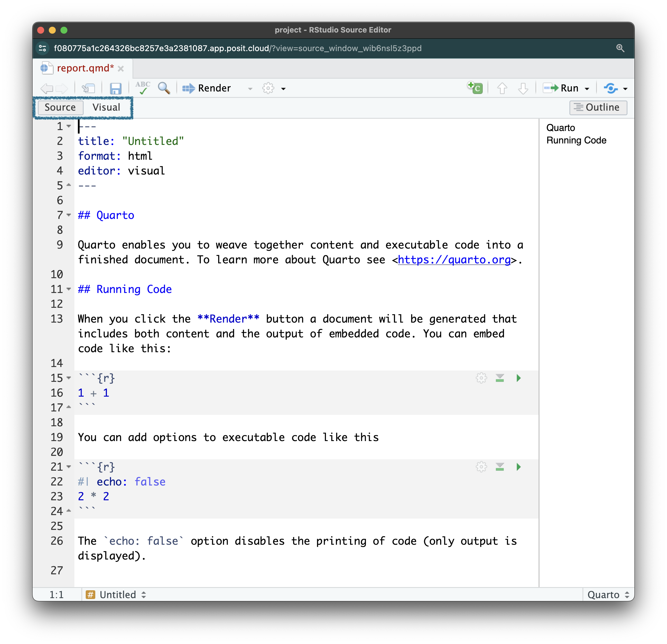Save the document with the floppy disk icon
Screen dimensions: 667x644
click(x=116, y=89)
